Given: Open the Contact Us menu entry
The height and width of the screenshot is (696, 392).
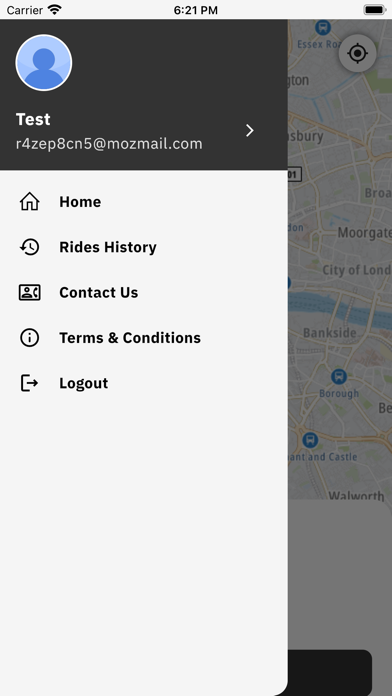Looking at the screenshot, I should pyautogui.click(x=144, y=293).
